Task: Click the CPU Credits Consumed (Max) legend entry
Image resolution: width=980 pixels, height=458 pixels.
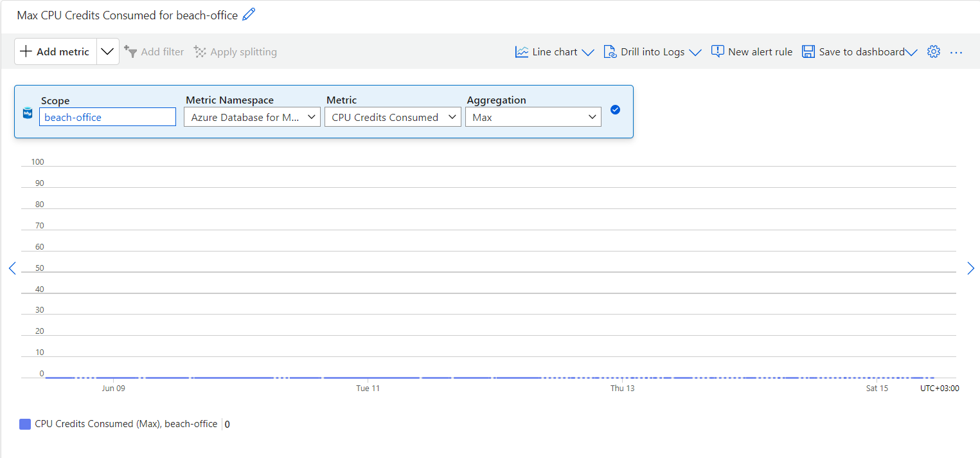Action: (x=126, y=424)
